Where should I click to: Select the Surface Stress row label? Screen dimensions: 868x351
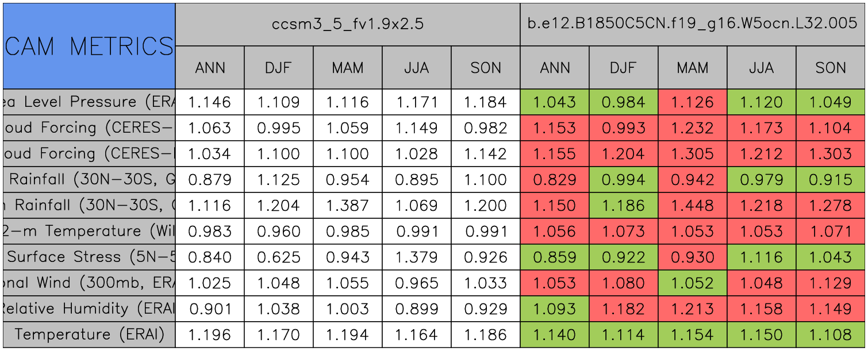89,257
